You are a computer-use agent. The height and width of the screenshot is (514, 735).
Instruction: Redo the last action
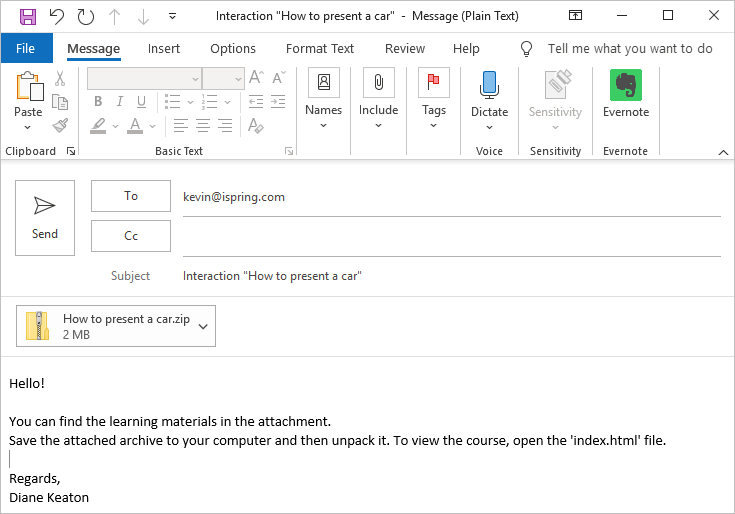86,16
